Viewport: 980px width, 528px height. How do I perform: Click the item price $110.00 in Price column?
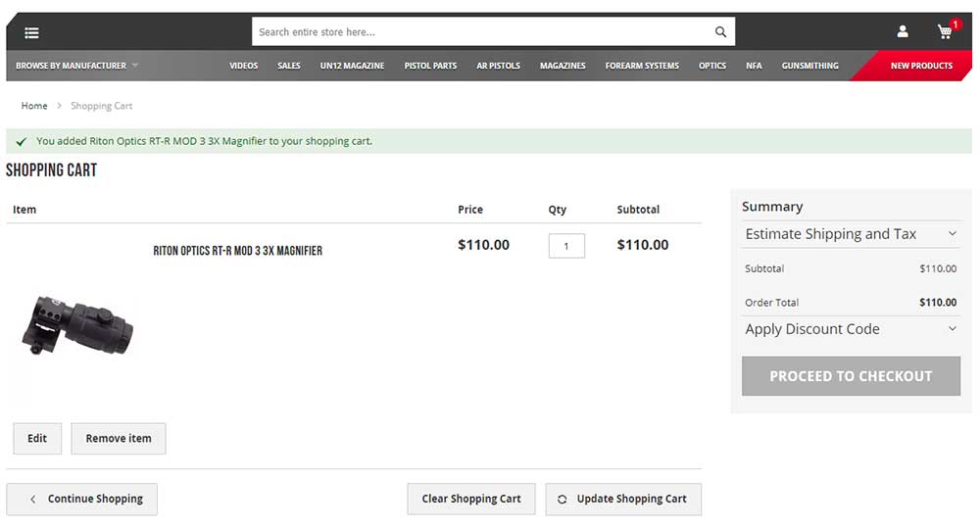click(x=483, y=245)
